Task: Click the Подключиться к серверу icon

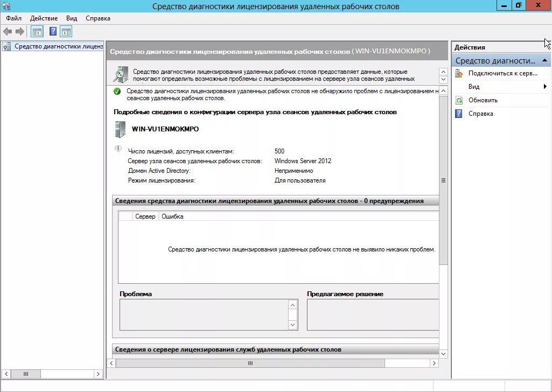Action: point(459,74)
